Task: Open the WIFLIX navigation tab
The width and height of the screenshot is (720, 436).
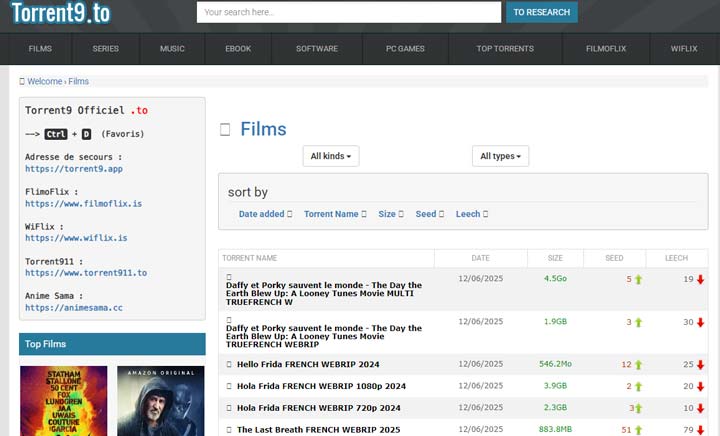Action: [x=684, y=49]
